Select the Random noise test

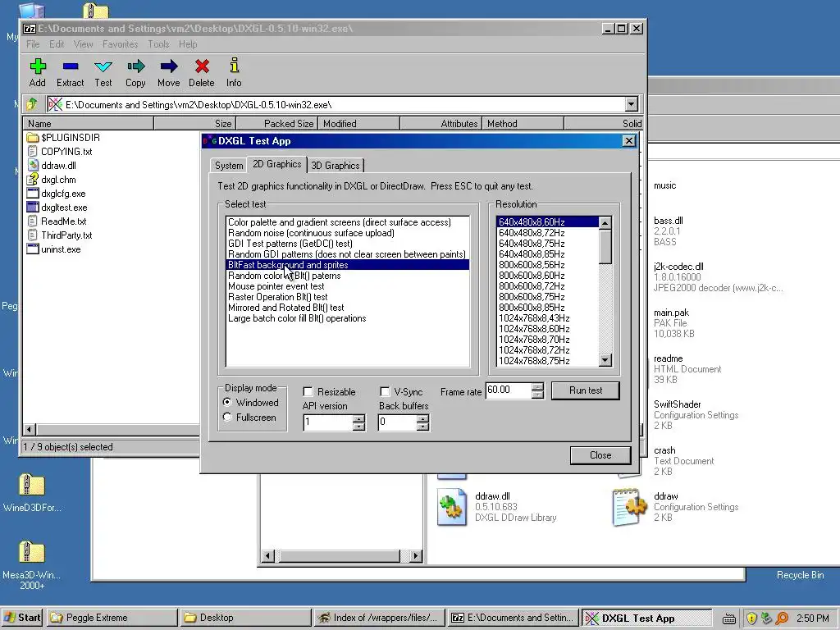(x=311, y=233)
